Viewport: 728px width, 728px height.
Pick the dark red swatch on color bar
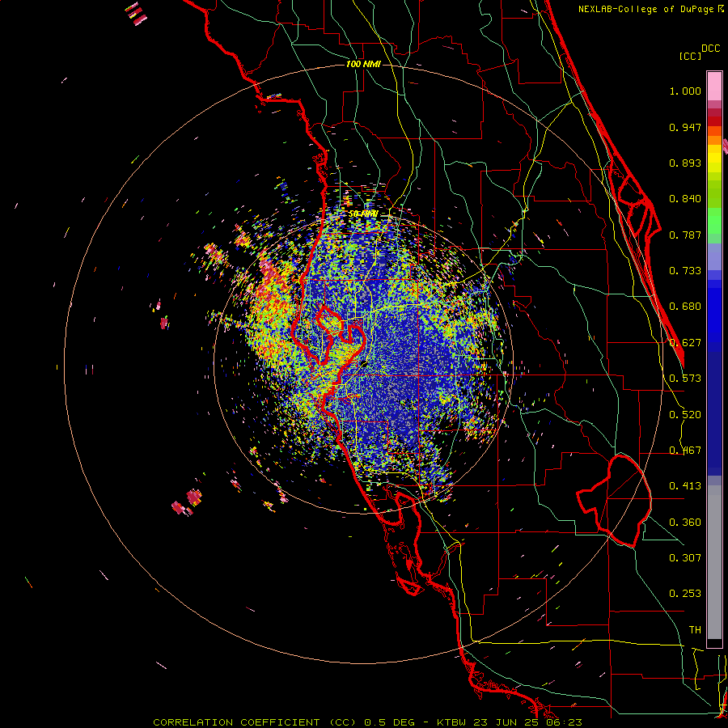[714, 121]
